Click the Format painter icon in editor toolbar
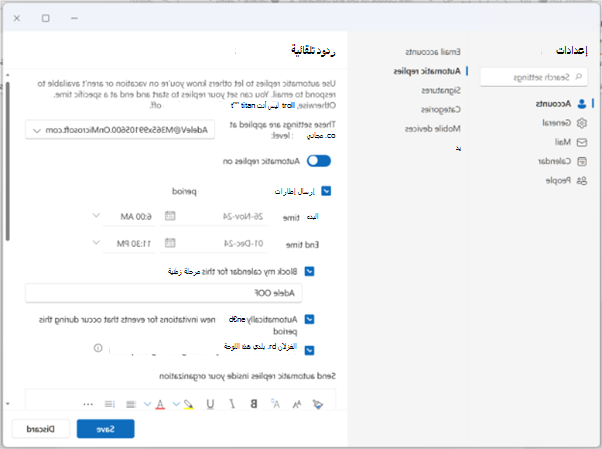This screenshot has width=602, height=449. [318, 404]
